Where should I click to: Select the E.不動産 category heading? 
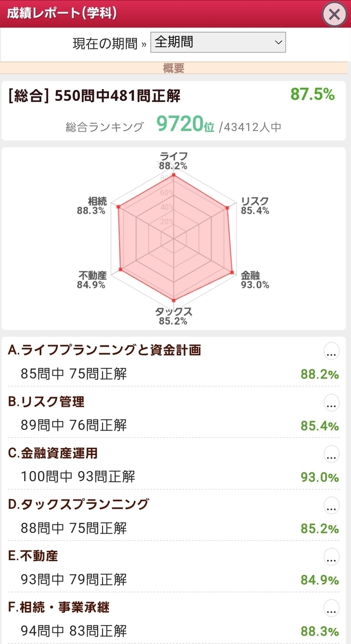(x=33, y=555)
